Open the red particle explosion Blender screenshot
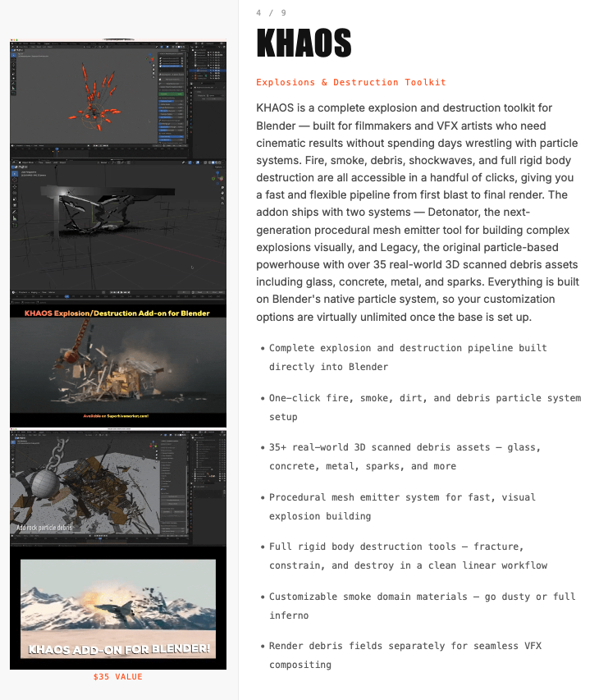 (x=118, y=98)
